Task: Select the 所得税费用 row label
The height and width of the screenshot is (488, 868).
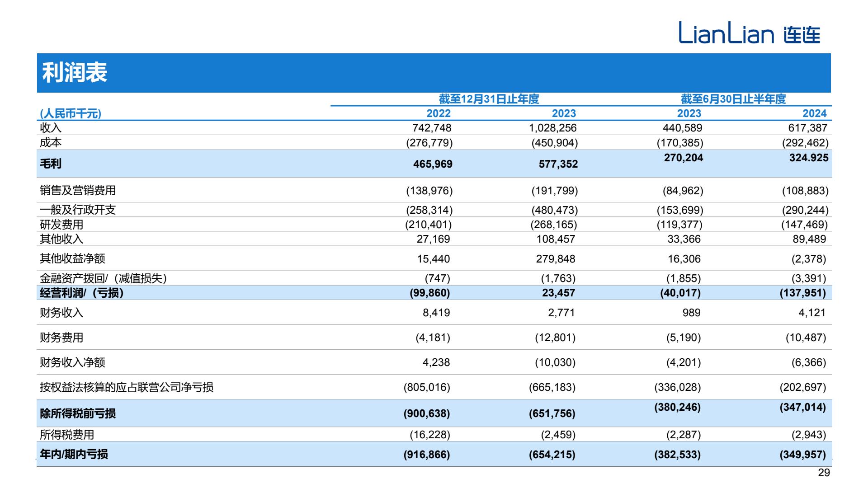Action: tap(67, 434)
